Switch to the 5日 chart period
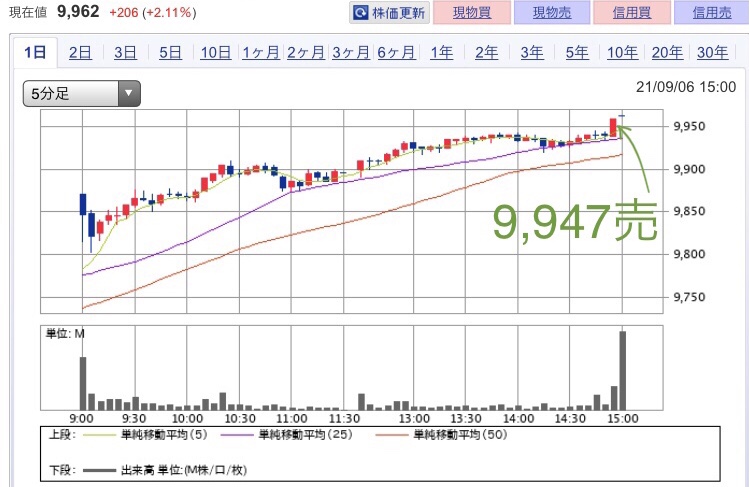Image resolution: width=749 pixels, height=487 pixels. point(171,52)
